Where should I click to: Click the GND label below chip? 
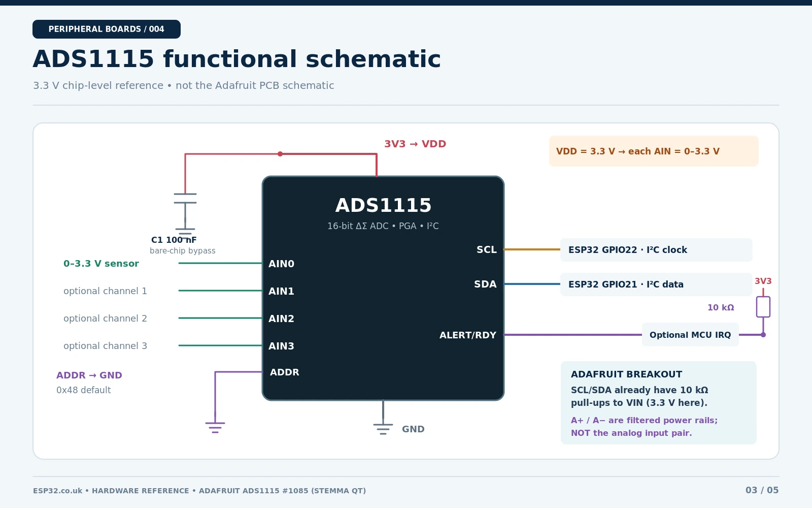click(413, 429)
